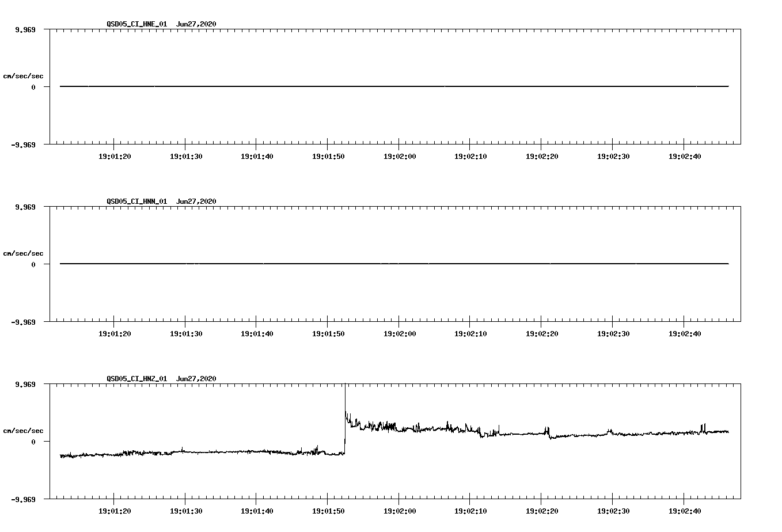The height and width of the screenshot is (532, 782).
Task: Click the 9.969 upper limit of HNN plot
Action: 25,207
